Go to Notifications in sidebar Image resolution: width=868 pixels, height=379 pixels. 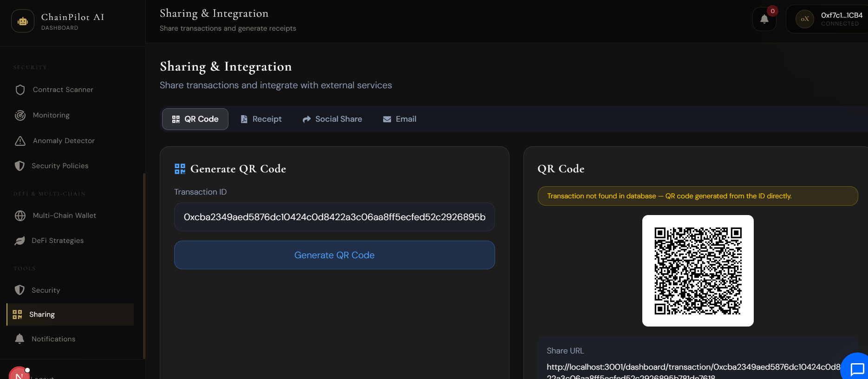click(53, 339)
